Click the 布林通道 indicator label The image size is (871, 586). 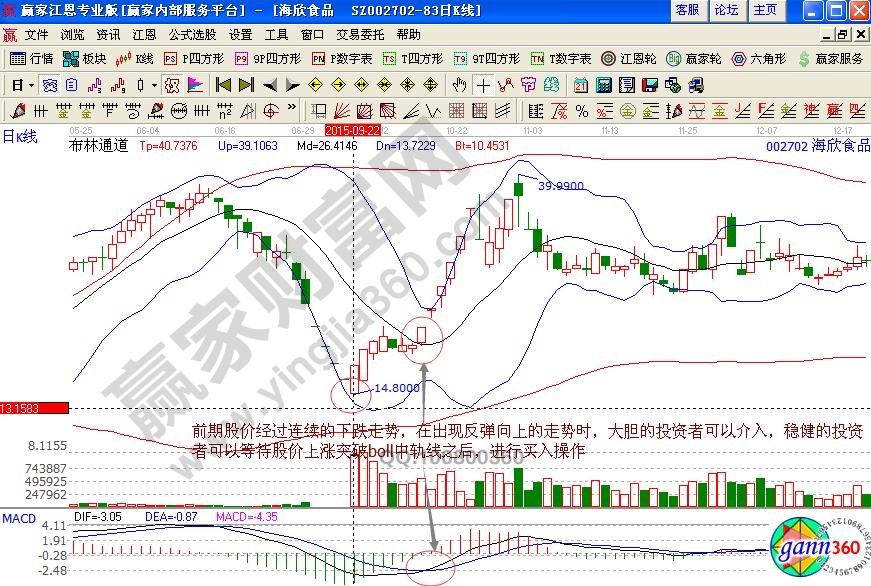tap(98, 146)
